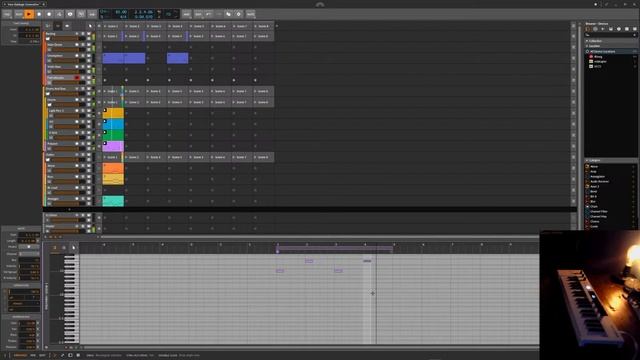
Task: Select the Channel Map category
Action: [x=598, y=216]
